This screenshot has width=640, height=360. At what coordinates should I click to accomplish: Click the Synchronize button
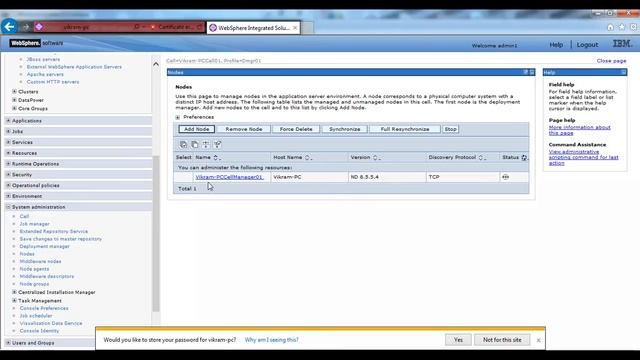coord(344,129)
